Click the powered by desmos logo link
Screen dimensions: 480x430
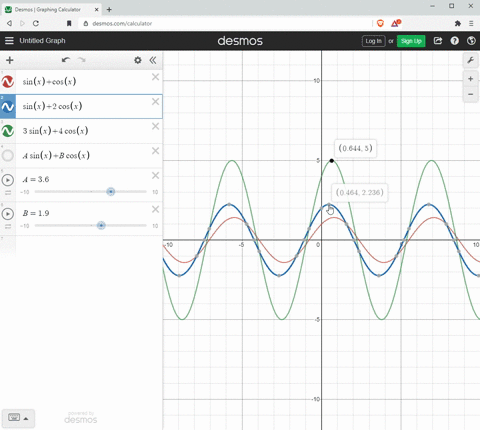[x=81, y=417]
